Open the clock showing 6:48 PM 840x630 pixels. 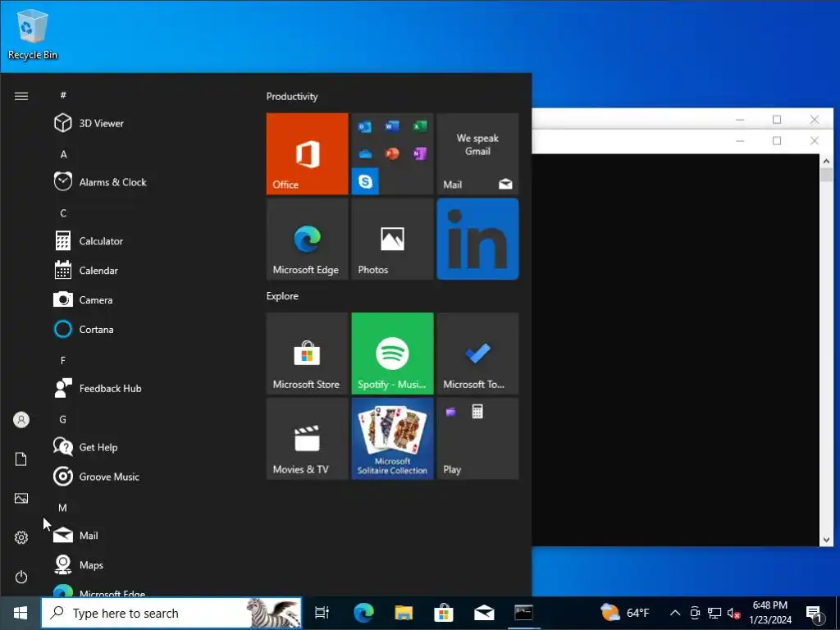(x=769, y=613)
